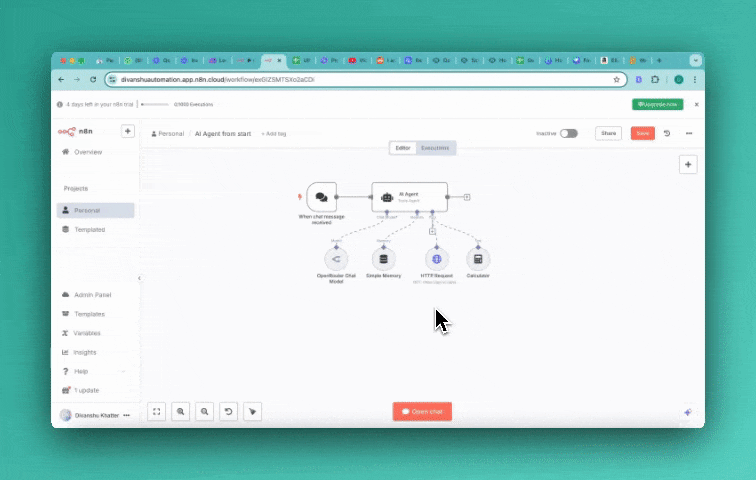The width and height of the screenshot is (756, 480).
Task: Close the active n8n browser tab
Action: click(279, 60)
